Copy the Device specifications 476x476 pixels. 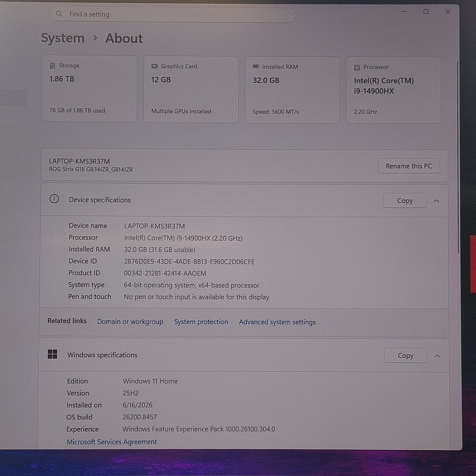[x=405, y=201]
